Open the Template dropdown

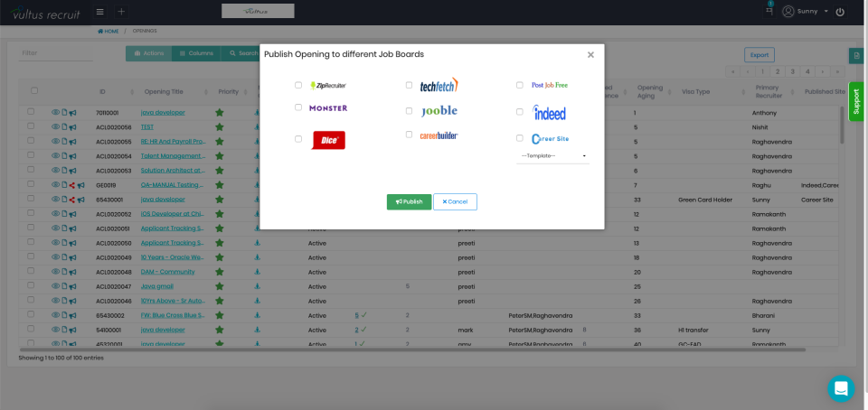(552, 156)
